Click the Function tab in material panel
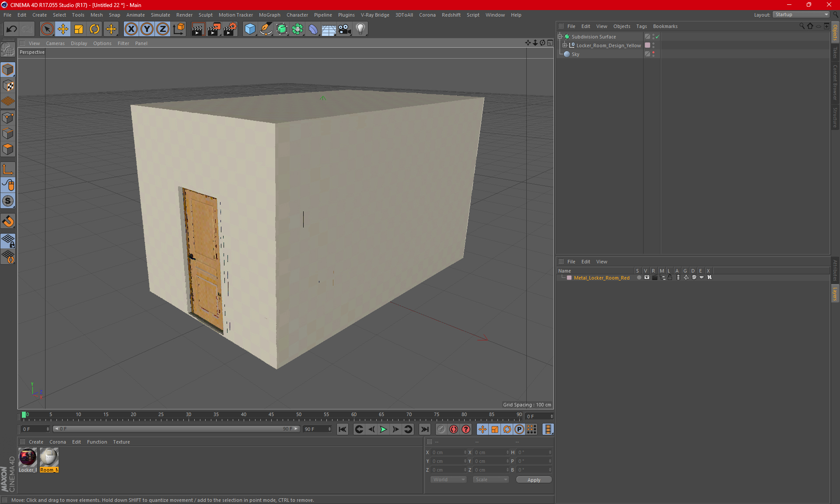840x504 pixels. 96,441
